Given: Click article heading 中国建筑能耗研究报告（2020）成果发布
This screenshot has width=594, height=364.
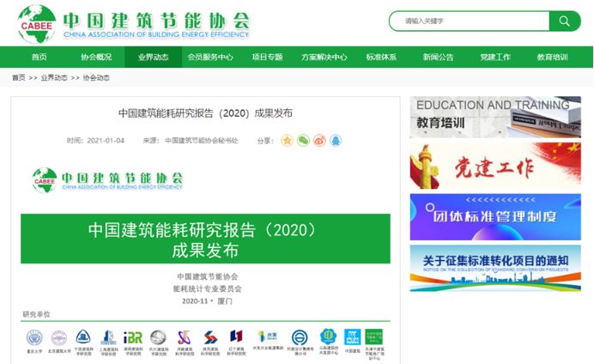Looking at the screenshot, I should (x=205, y=113).
